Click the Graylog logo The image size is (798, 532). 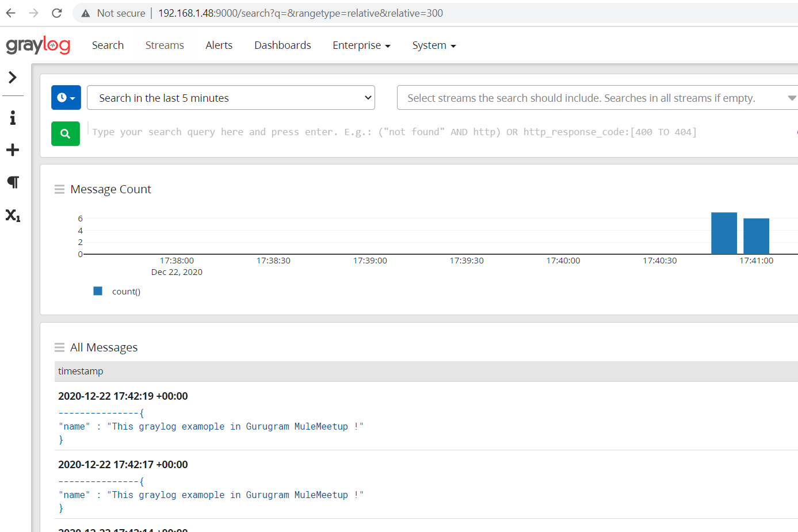[x=38, y=45]
